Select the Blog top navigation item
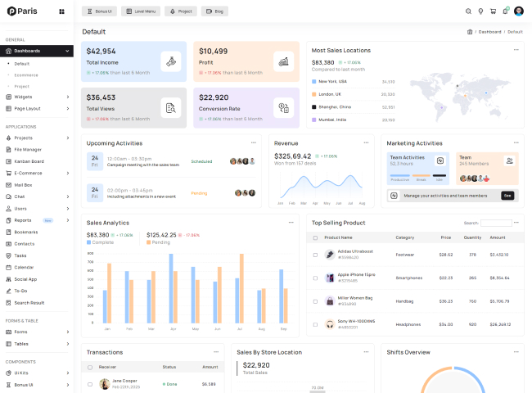 coord(214,11)
